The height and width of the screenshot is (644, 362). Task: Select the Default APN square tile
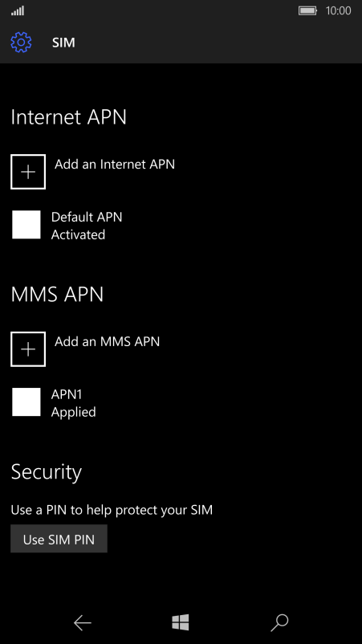26,225
